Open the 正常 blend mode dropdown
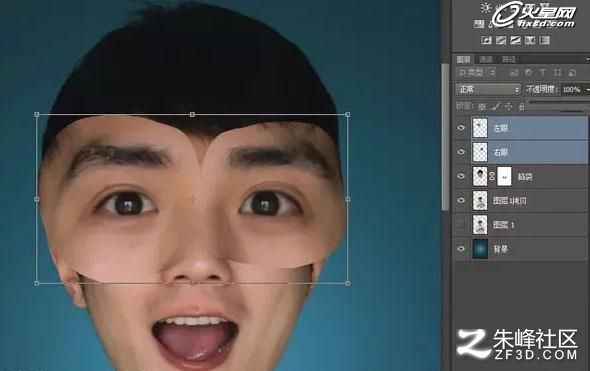The height and width of the screenshot is (371, 590). click(x=488, y=90)
